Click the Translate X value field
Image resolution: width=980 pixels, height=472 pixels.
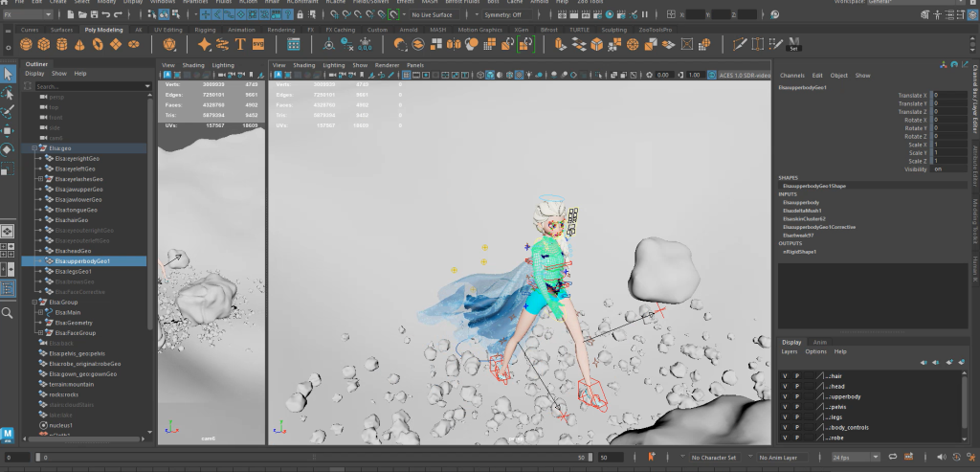950,95
